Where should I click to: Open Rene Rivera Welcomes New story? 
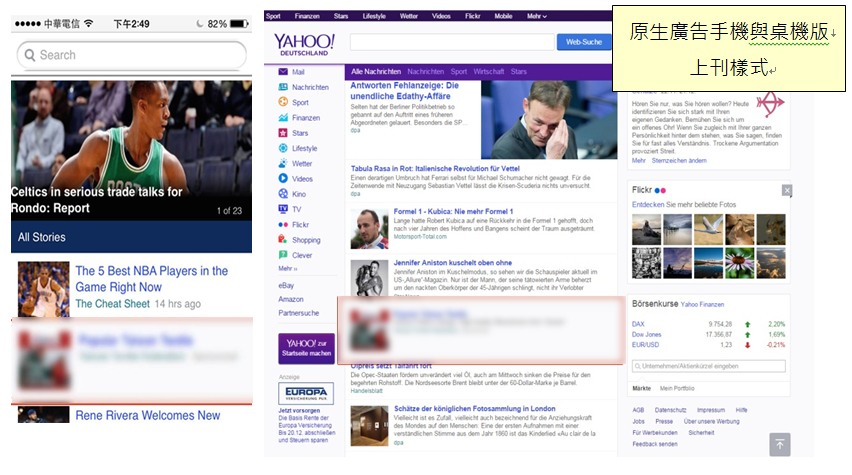(148, 416)
